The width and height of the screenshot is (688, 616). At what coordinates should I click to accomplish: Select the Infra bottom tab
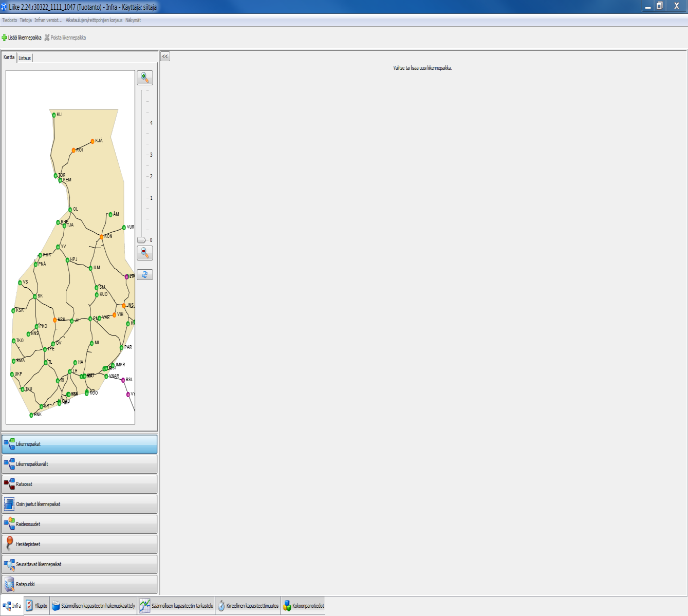[12, 606]
